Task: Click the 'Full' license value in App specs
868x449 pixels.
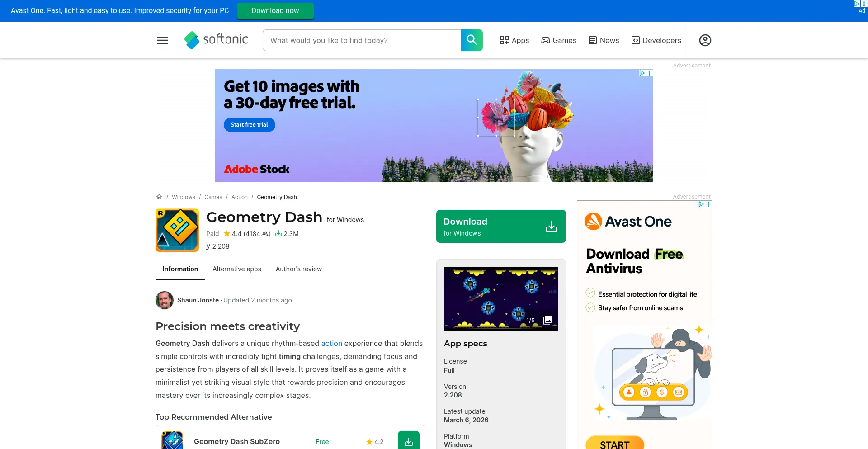Action: [449, 370]
